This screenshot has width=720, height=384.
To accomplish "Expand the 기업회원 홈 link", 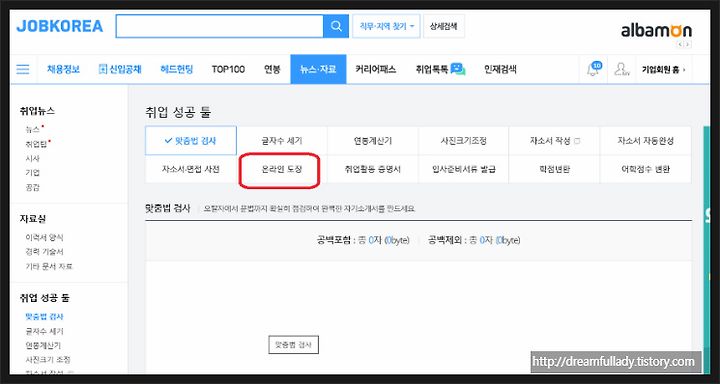I will (x=664, y=70).
